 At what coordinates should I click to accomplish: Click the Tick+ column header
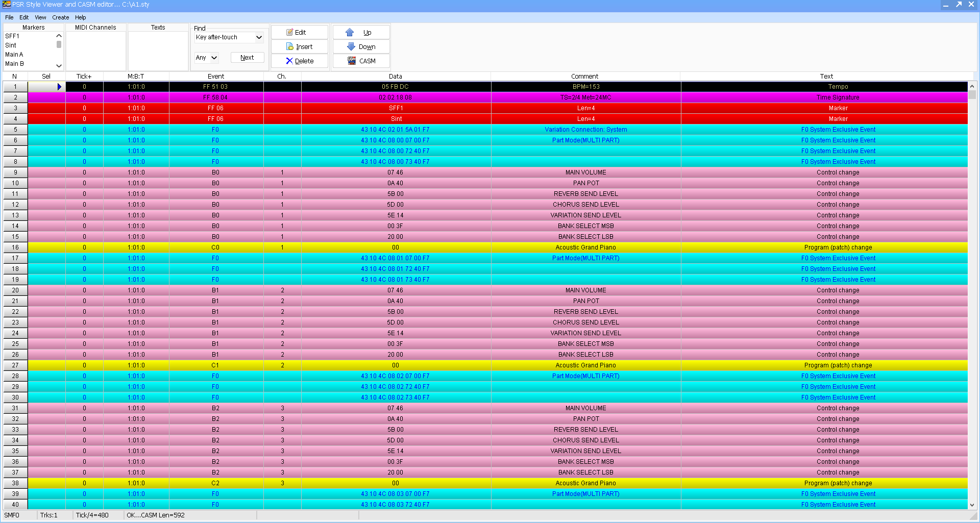click(x=84, y=77)
